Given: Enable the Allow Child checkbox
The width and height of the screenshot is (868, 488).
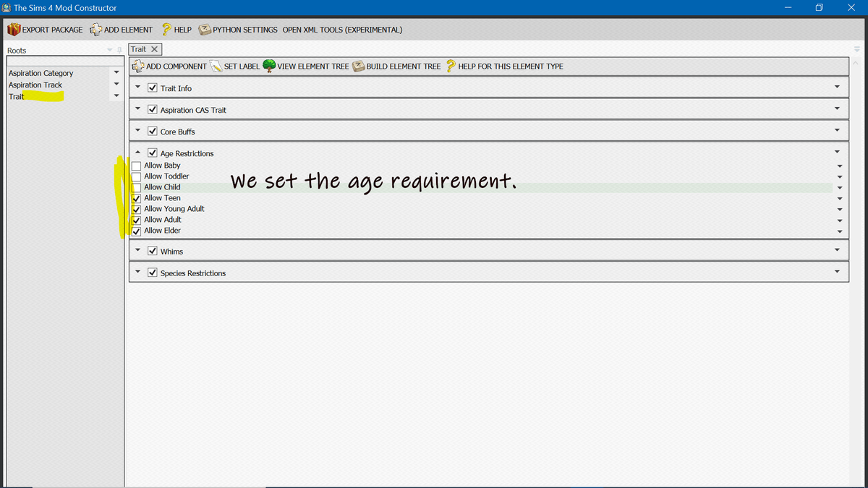Looking at the screenshot, I should (x=136, y=187).
